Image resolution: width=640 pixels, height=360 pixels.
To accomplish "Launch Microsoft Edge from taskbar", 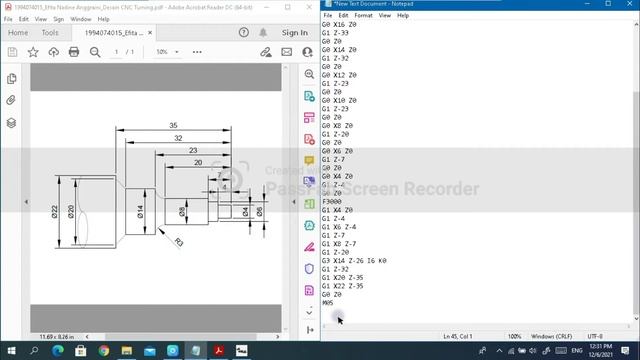I will tap(58, 351).
